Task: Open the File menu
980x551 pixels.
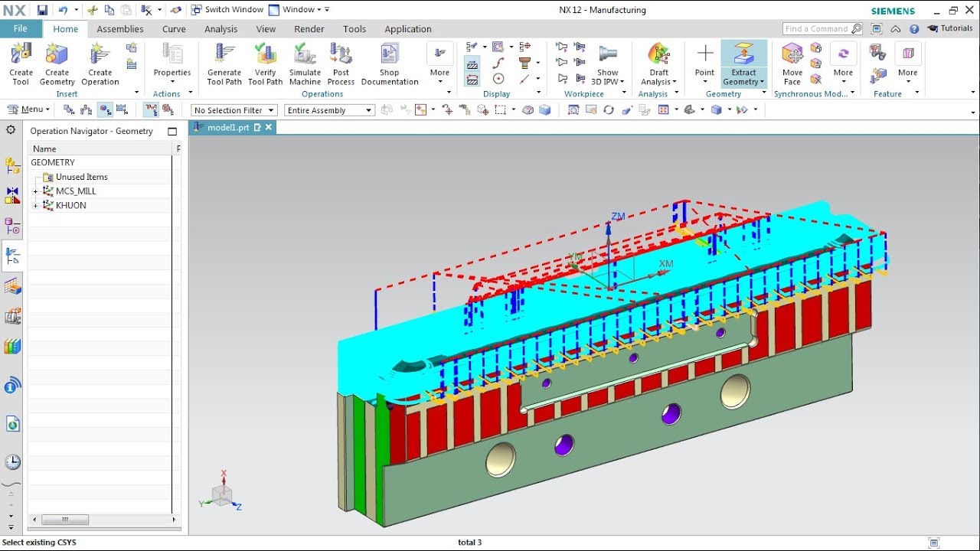Action: (x=21, y=29)
